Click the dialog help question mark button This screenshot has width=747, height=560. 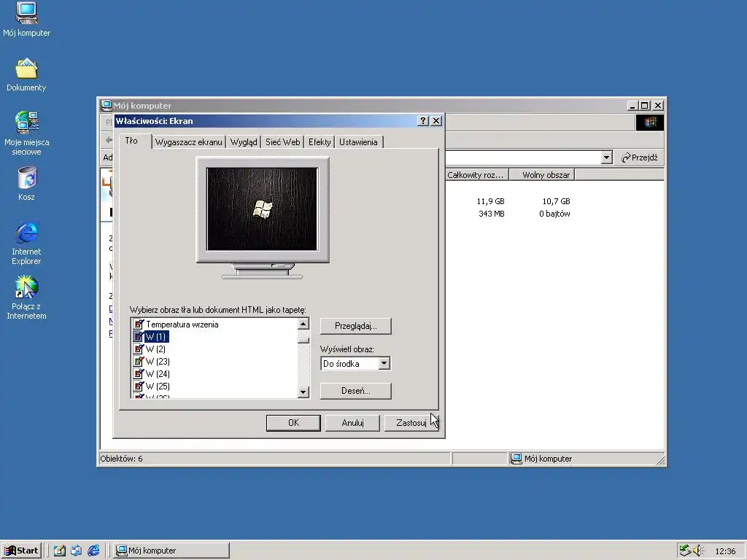pos(422,121)
